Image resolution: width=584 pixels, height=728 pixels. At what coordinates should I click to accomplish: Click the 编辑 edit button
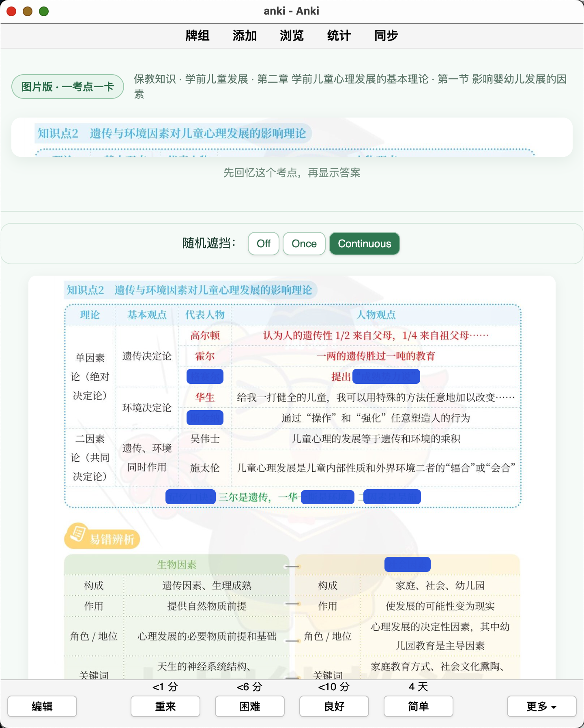pyautogui.click(x=42, y=707)
